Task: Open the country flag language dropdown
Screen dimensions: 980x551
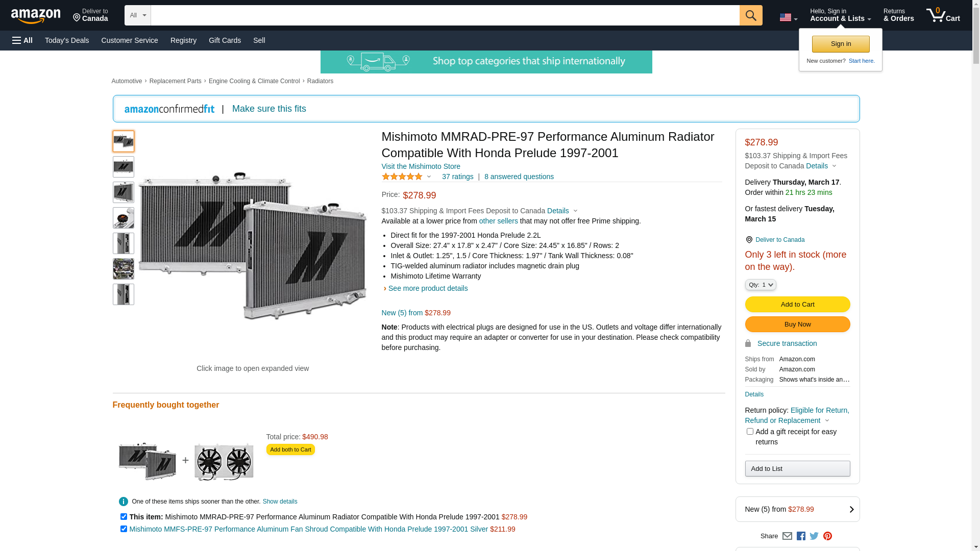Action: [788, 17]
